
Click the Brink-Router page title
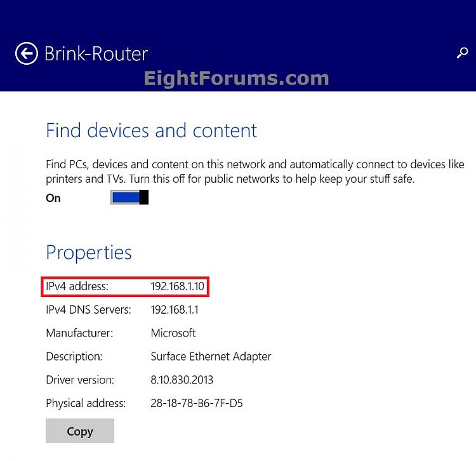point(96,54)
